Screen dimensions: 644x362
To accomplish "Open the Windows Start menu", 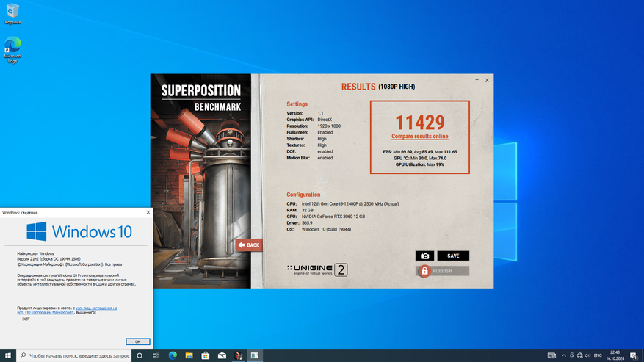I will pyautogui.click(x=8, y=355).
